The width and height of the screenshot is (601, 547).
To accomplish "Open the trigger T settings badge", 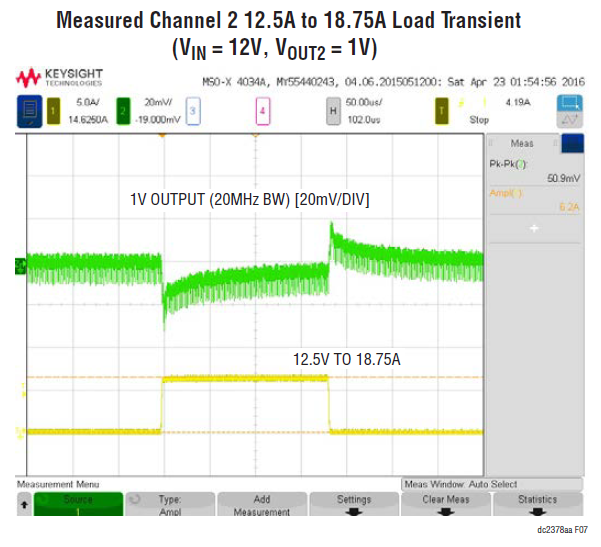I will 440,110.
